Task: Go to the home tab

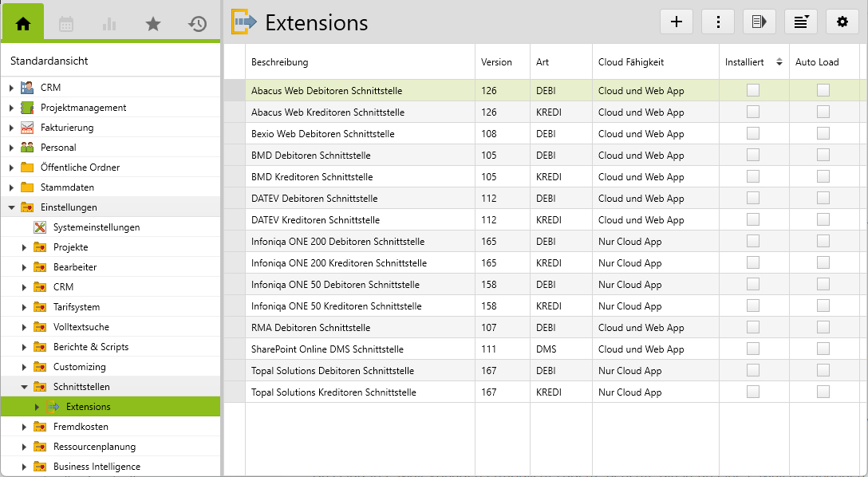Action: [x=23, y=24]
